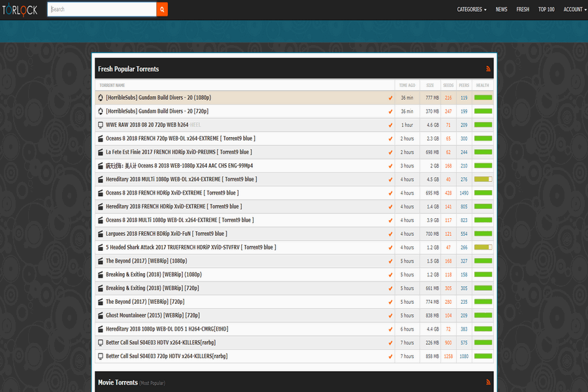This screenshot has height=392, width=588.
Task: Click verified checkmark on Hereditary 1080p WEB-DL DD5 row
Action: [391, 329]
